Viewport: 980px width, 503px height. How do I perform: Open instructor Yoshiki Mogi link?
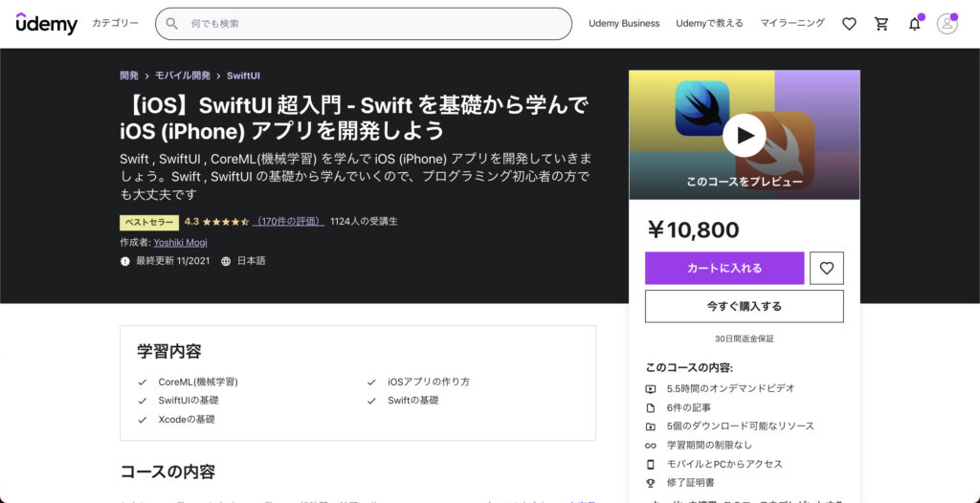coord(181,243)
